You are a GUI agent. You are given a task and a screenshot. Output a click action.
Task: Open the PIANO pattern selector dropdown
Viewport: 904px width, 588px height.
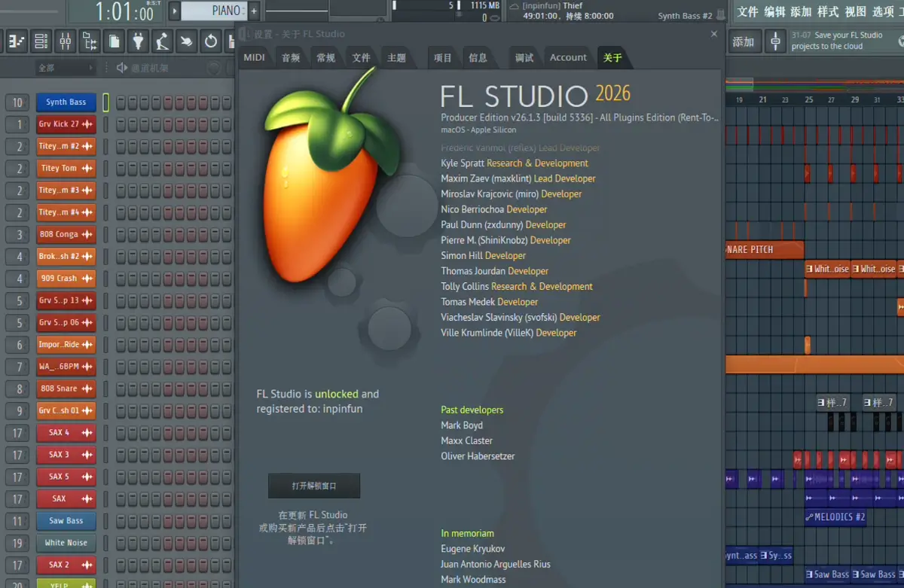click(x=214, y=11)
